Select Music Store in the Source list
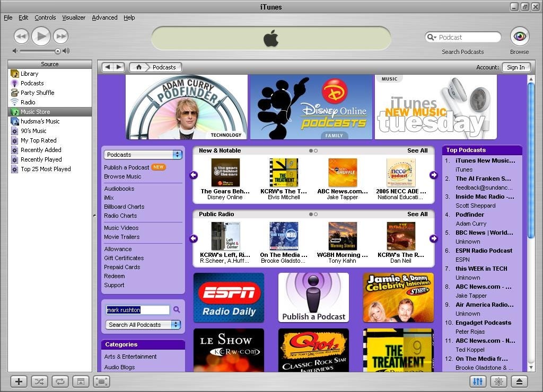Screen dimensions: 543x392 [x=50, y=112]
